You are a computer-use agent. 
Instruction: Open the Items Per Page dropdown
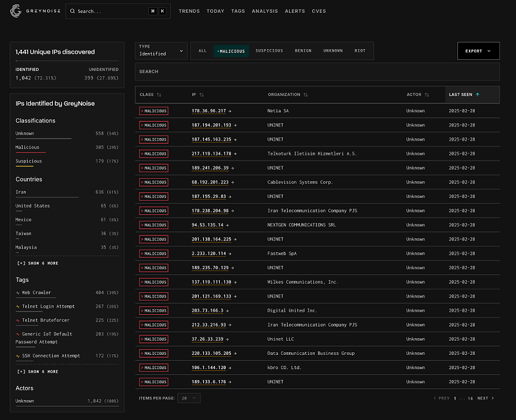[189, 398]
